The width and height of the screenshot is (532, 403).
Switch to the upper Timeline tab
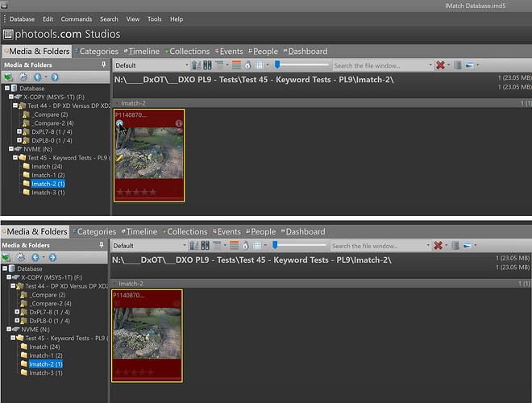(141, 52)
